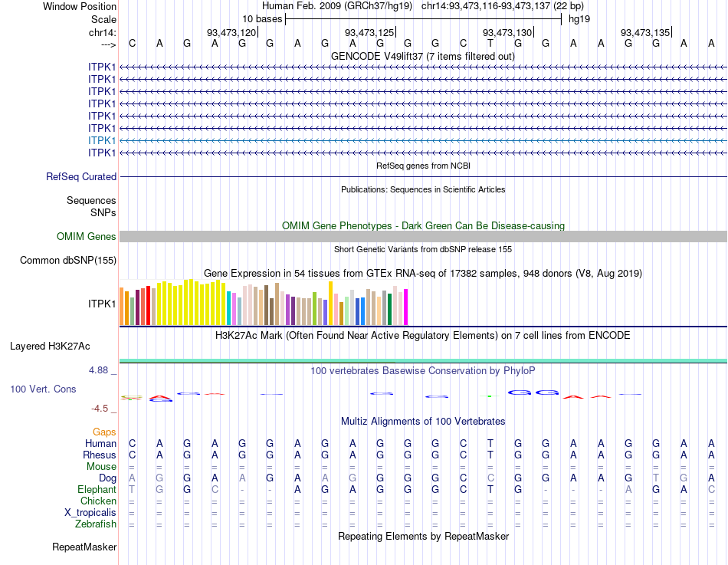Screen dimensions: 728x565
Task: Click the chr14: ruler label
Action: tap(102, 32)
